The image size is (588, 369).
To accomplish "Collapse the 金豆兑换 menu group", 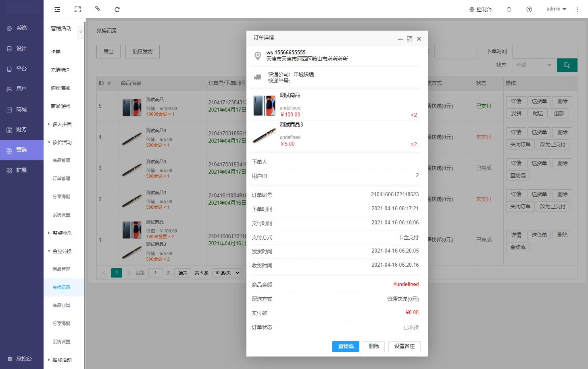I will tap(61, 251).
